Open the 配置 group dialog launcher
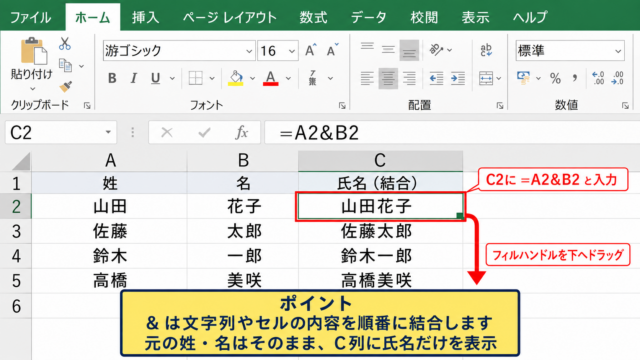 click(500, 106)
